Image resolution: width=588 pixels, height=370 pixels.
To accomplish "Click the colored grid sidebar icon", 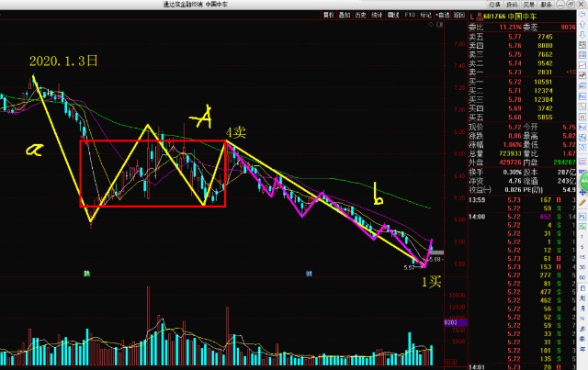I will click(x=582, y=45).
